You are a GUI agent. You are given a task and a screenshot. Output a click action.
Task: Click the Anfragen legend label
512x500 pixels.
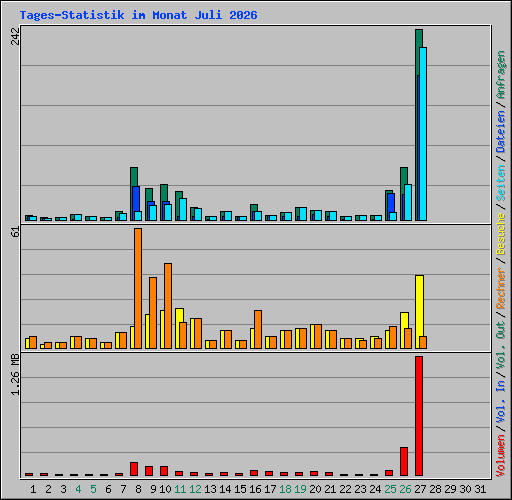pyautogui.click(x=501, y=75)
